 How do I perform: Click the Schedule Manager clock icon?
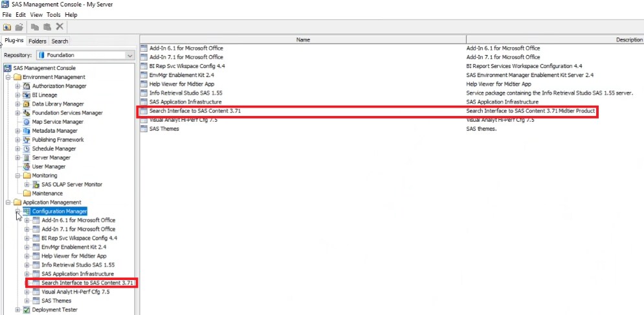[x=27, y=148]
